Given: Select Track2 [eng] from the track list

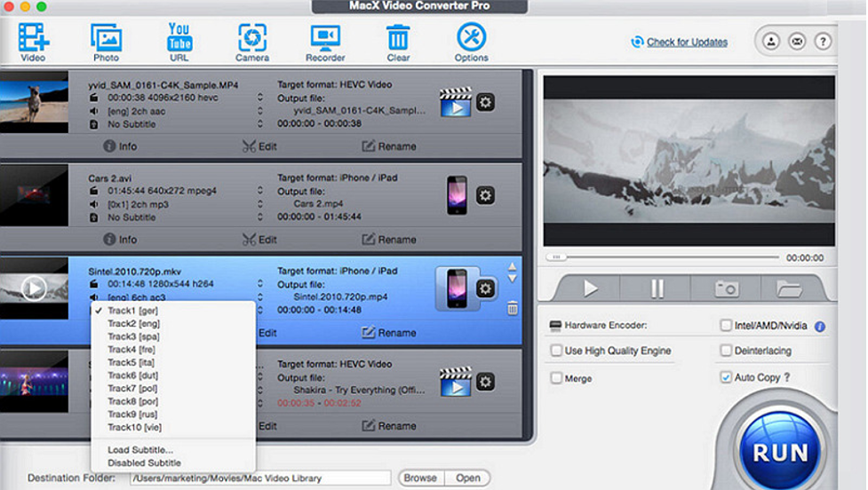Looking at the screenshot, I should pos(133,324).
